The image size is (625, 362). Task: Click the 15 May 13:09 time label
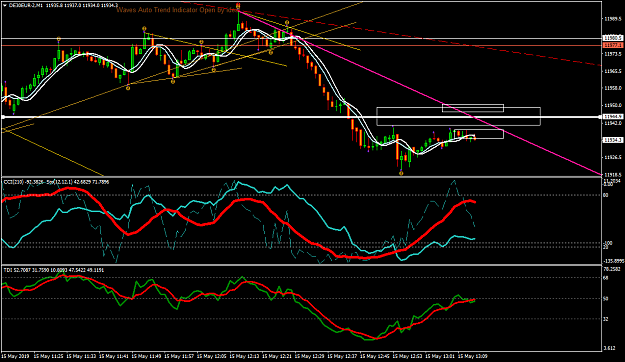tap(473, 356)
